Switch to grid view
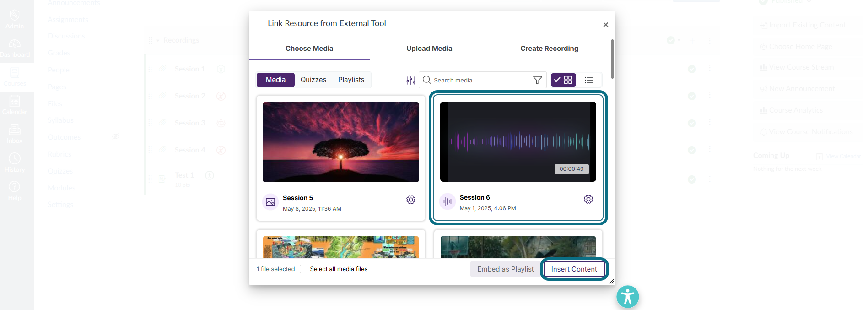 563,80
